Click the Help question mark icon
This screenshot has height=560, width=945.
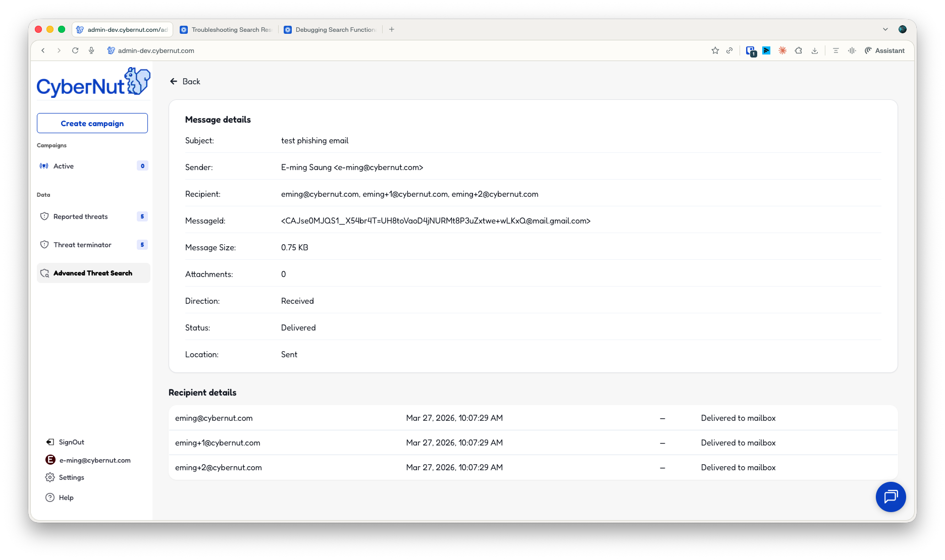pos(49,497)
